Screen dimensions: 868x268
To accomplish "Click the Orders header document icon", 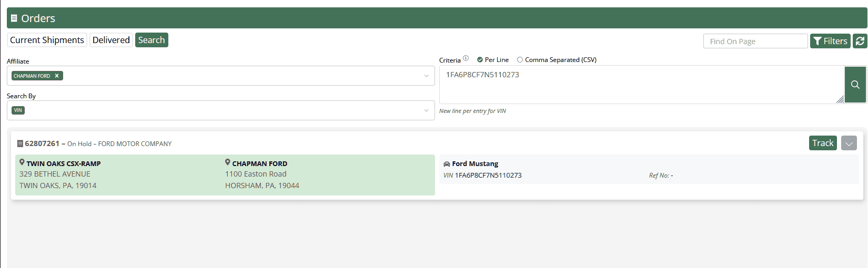I will [x=14, y=18].
